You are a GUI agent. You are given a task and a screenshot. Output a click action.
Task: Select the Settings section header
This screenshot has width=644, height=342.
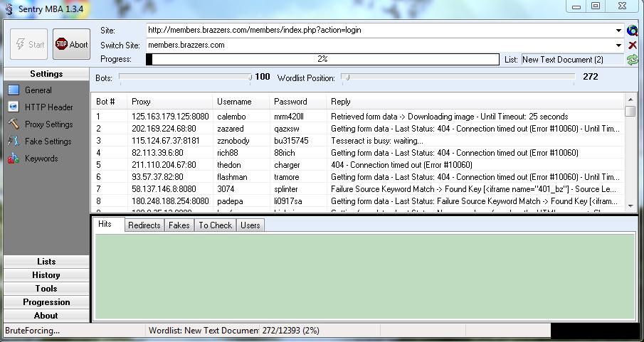(46, 74)
